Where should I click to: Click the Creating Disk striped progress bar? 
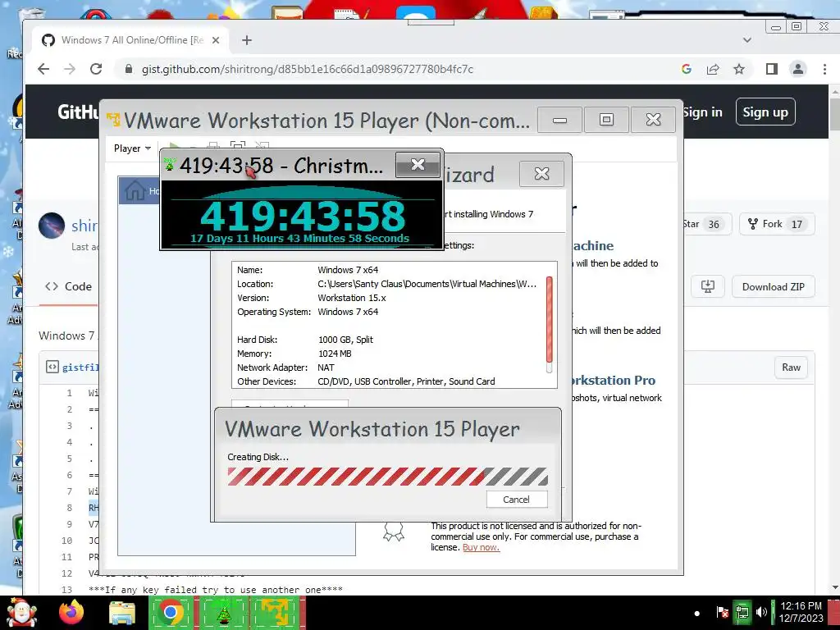pyautogui.click(x=387, y=477)
